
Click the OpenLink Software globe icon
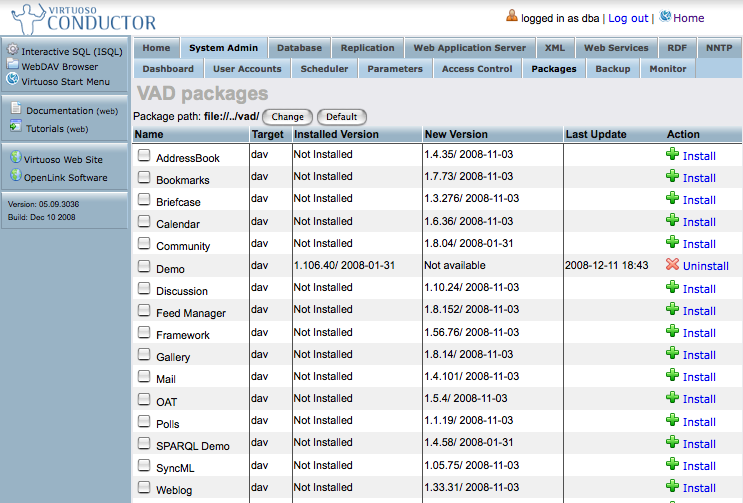[16, 175]
